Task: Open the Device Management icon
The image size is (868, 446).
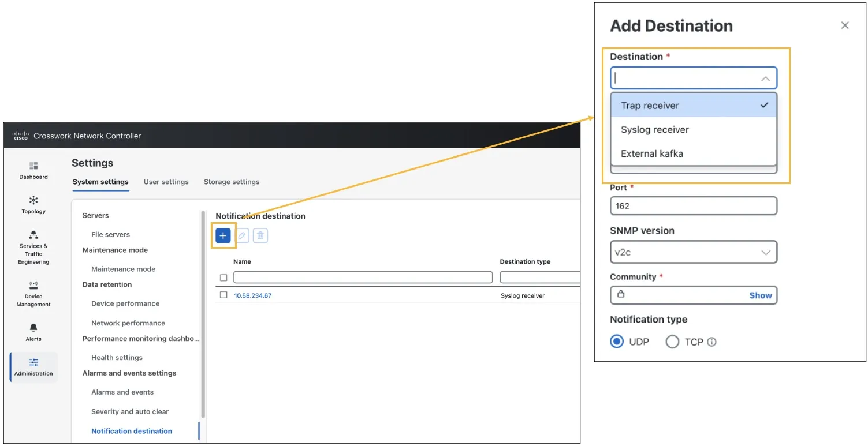Action: coord(33,285)
